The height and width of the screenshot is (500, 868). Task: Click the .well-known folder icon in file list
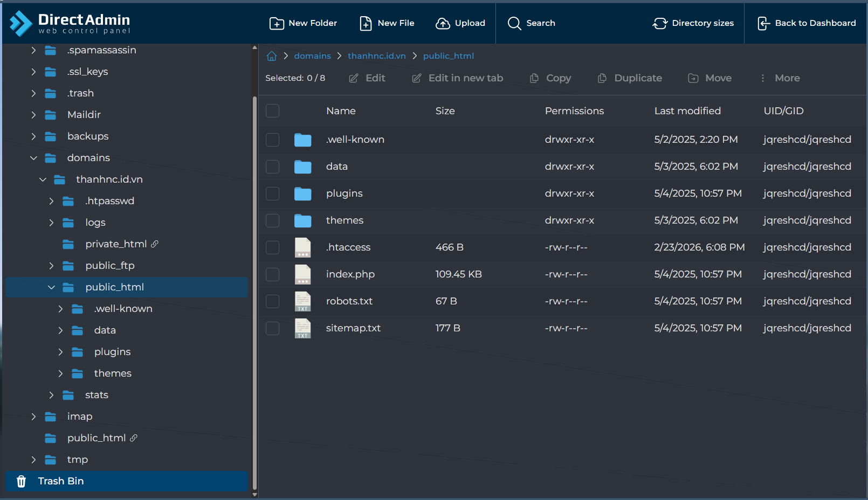[x=302, y=140]
